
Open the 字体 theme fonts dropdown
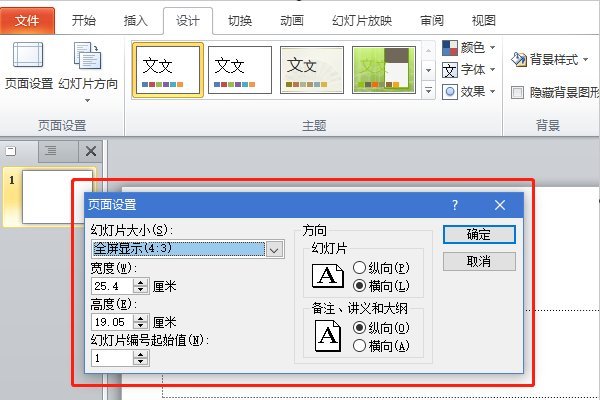(x=469, y=70)
